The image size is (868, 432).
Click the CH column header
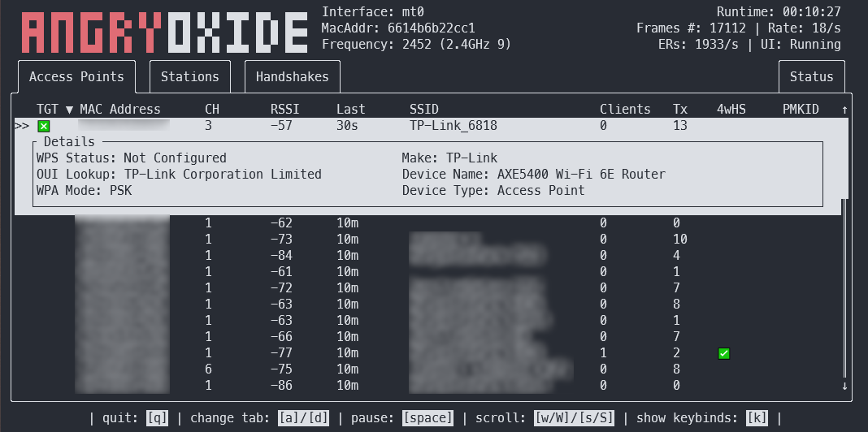[x=212, y=110]
